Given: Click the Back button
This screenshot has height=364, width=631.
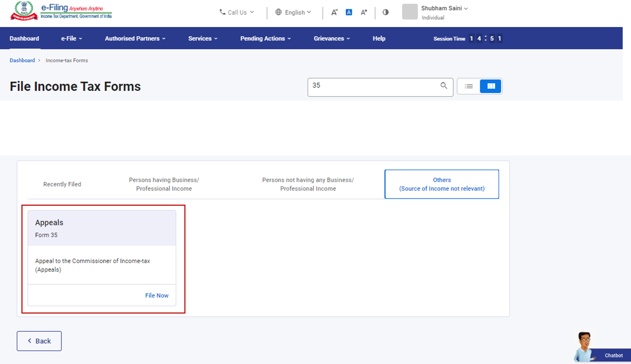Looking at the screenshot, I should [39, 341].
